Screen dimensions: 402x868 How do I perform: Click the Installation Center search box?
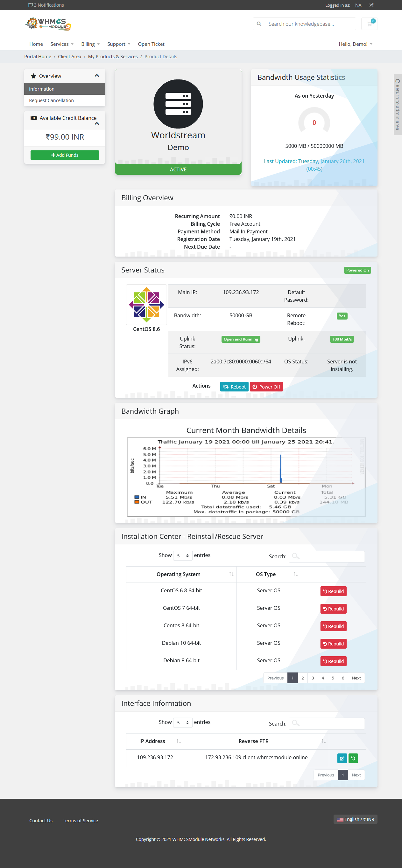tap(327, 556)
